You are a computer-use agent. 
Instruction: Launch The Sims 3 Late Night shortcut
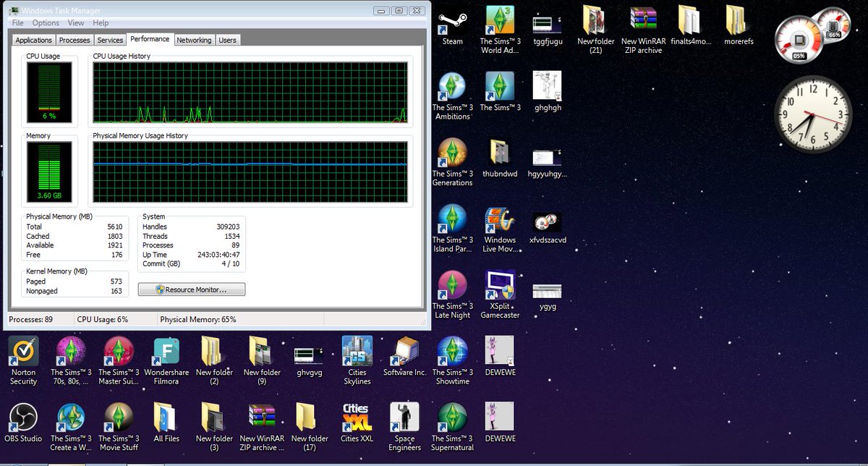point(453,295)
